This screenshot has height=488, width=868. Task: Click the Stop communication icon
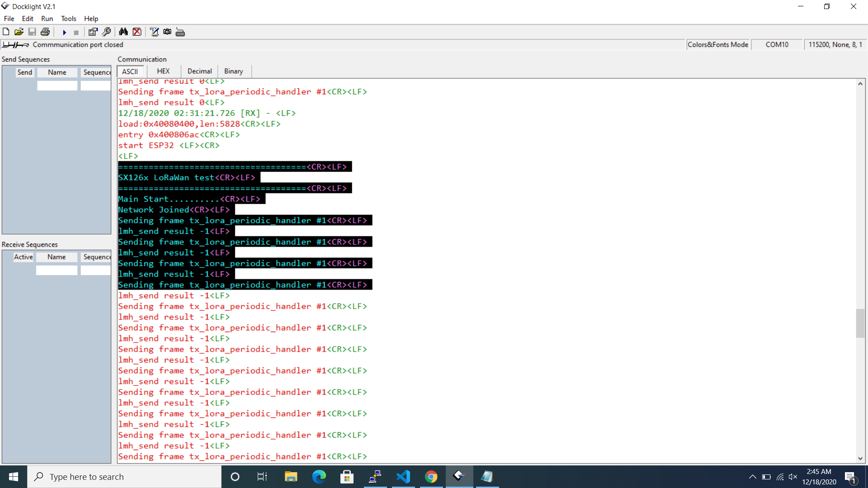pos(76,32)
